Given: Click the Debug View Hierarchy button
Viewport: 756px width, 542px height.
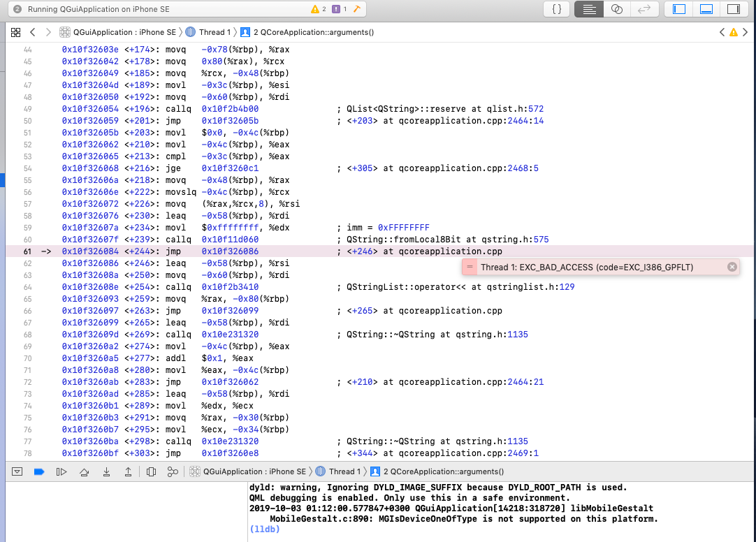Looking at the screenshot, I should click(152, 471).
